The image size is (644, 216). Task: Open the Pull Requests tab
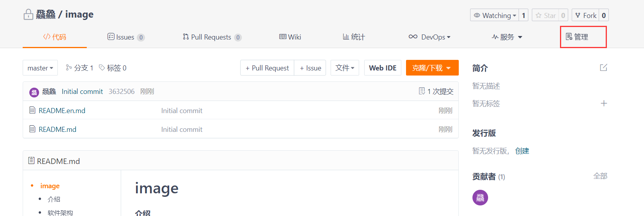(x=212, y=37)
